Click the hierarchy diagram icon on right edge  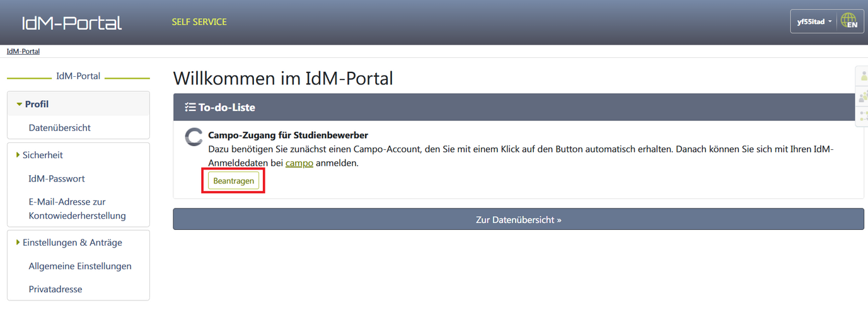point(863,116)
